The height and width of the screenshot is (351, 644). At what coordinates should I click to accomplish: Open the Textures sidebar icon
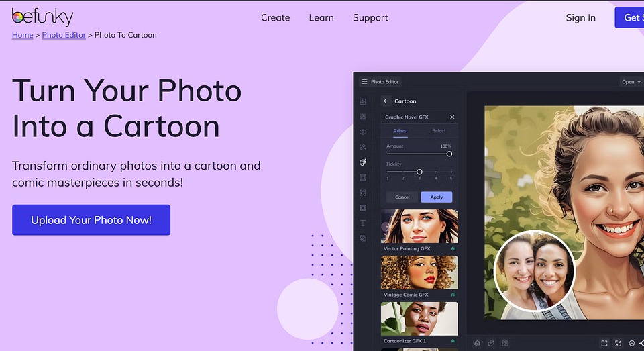[363, 238]
